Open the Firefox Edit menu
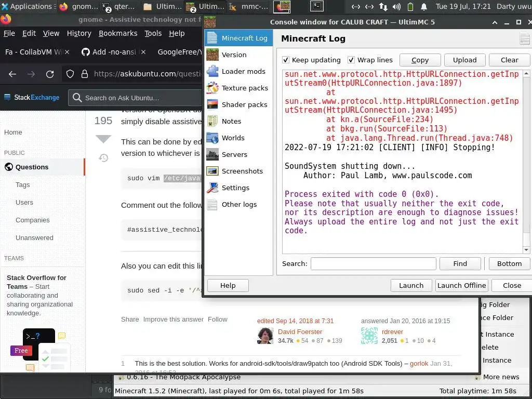The height and width of the screenshot is (399, 532). tap(29, 33)
